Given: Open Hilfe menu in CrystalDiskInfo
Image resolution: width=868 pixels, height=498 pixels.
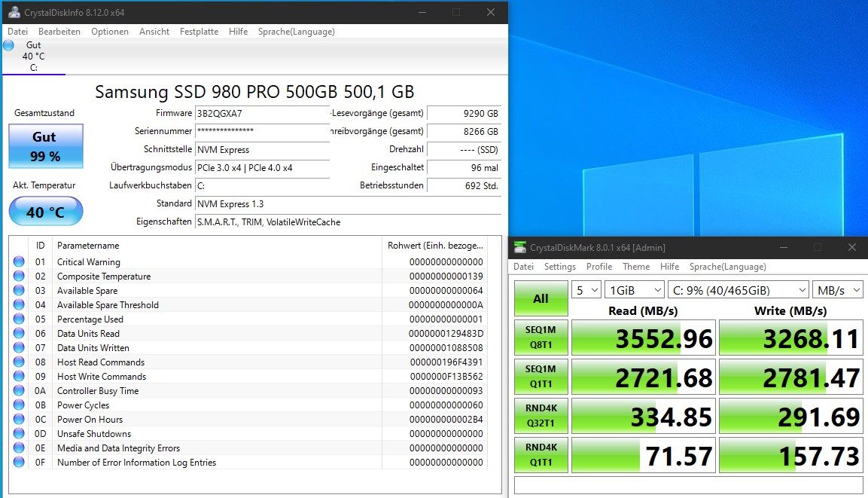Looking at the screenshot, I should coord(238,32).
